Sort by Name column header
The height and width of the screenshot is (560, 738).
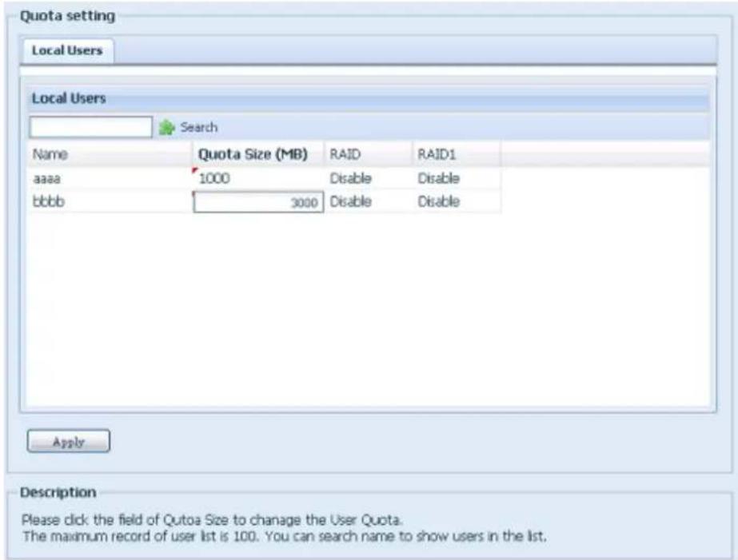tap(110, 154)
